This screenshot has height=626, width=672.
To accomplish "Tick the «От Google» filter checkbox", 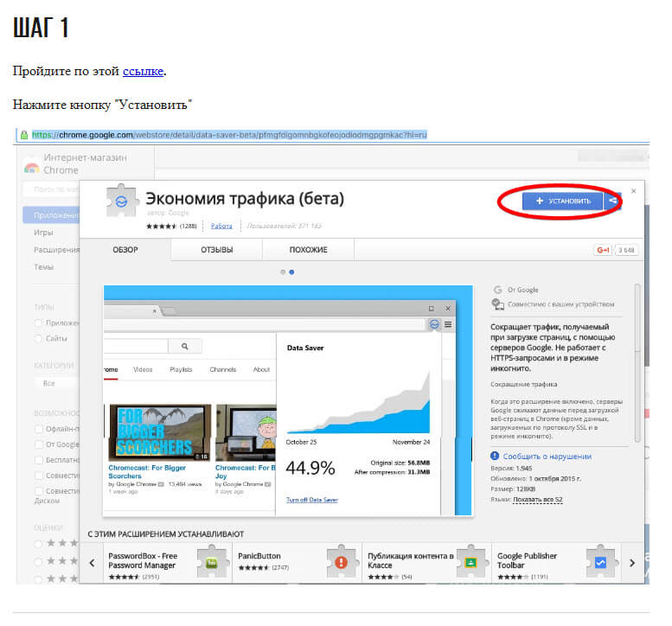I will [38, 444].
